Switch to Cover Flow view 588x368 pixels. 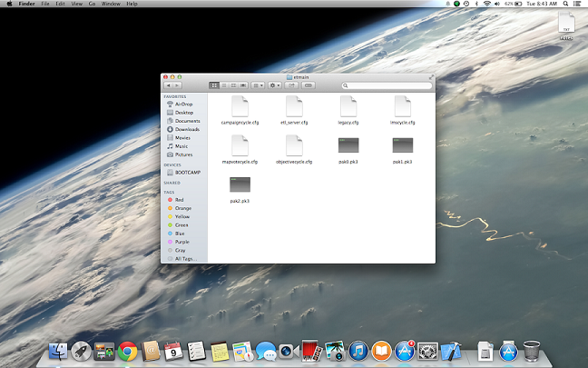(x=243, y=85)
